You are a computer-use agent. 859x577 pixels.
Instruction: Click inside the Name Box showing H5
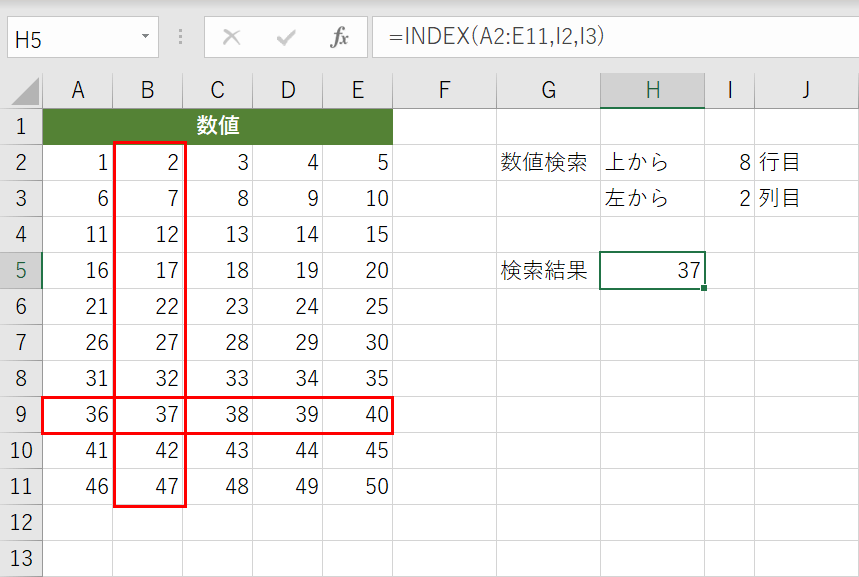click(70, 38)
